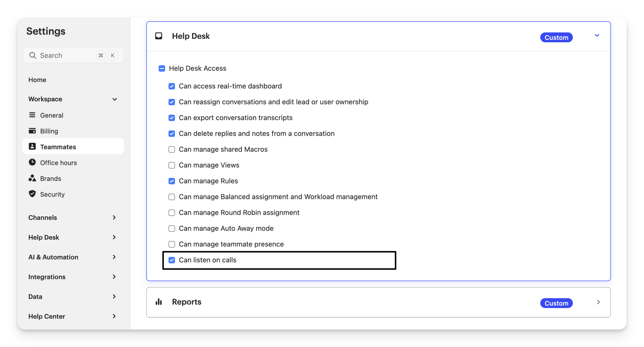Click the Billing card icon
The height and width of the screenshot is (347, 644).
pyautogui.click(x=32, y=131)
